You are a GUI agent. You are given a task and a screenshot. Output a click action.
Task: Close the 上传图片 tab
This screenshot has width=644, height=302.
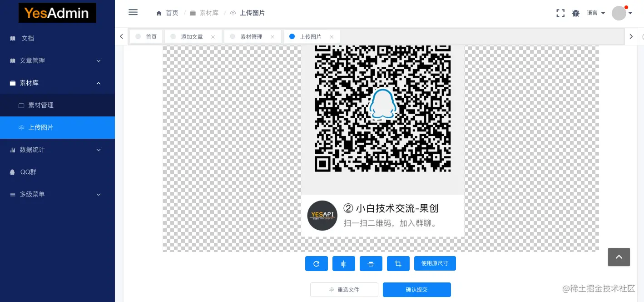coord(331,37)
